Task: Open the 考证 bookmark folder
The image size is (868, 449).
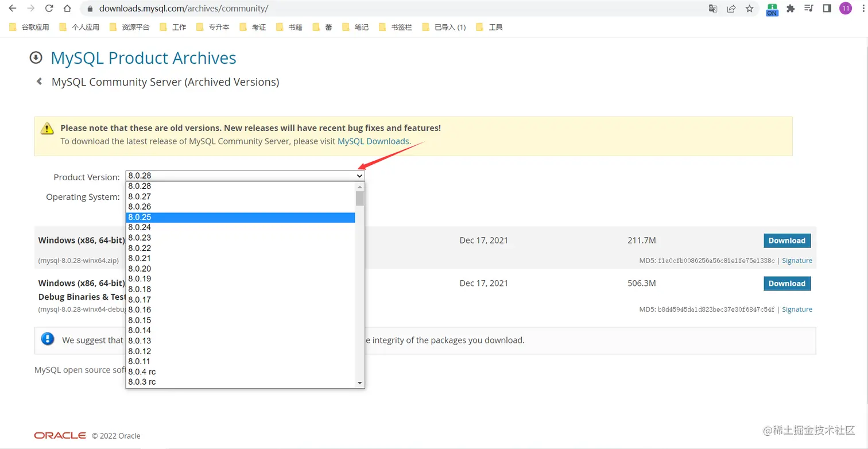Action: 253,27
